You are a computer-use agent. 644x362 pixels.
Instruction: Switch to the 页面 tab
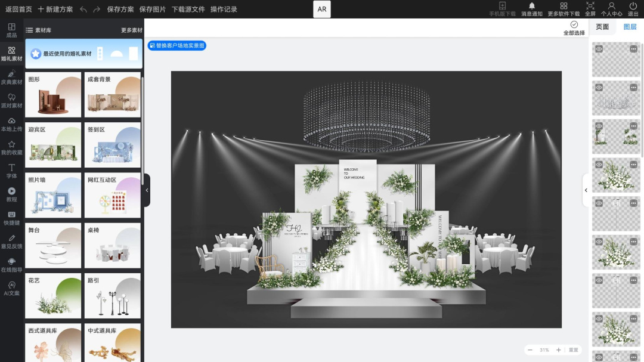pos(602,27)
